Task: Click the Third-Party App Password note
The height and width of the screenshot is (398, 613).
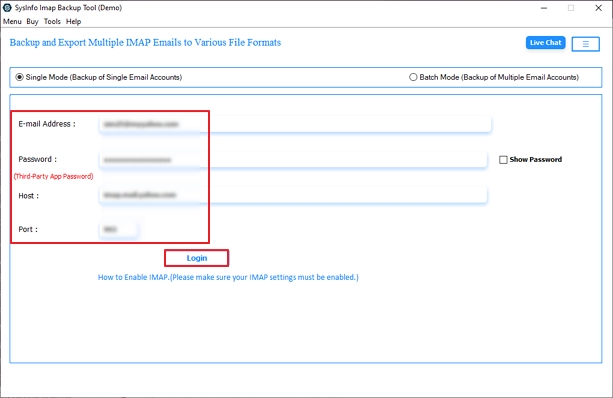Action: (54, 176)
